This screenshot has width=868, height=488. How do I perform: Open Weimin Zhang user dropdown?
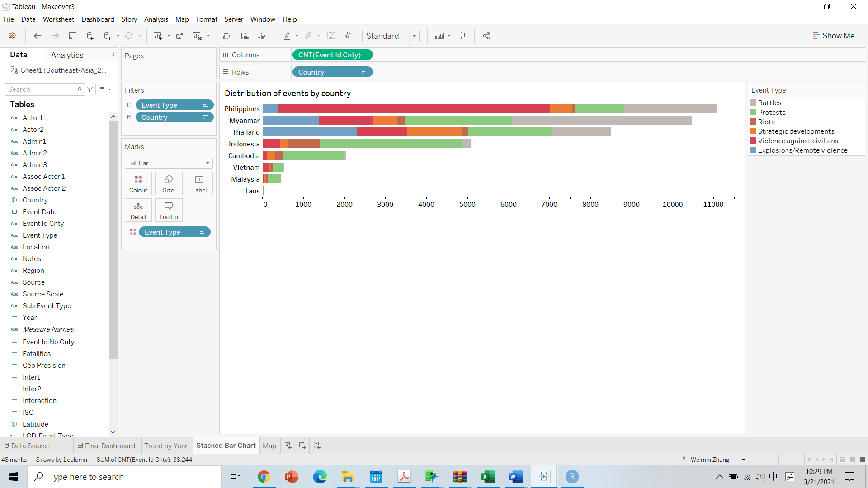pos(743,460)
